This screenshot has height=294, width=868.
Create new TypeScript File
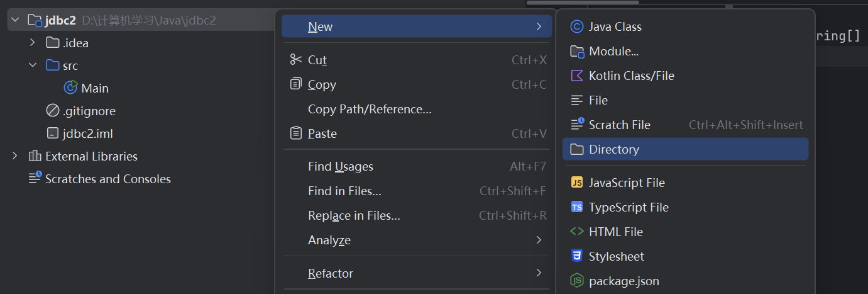[685, 207]
